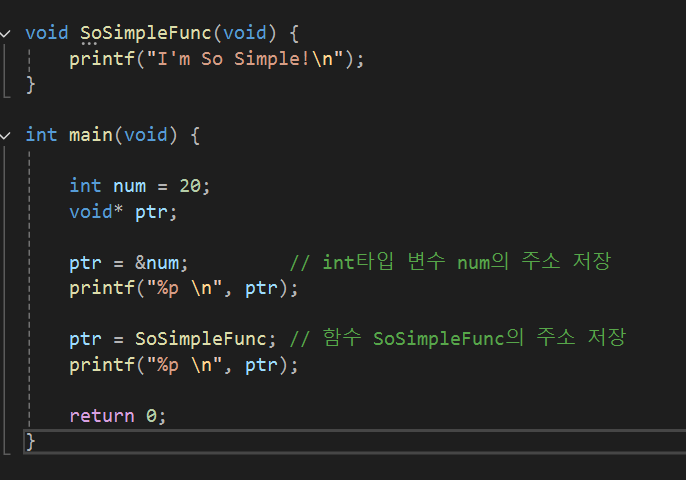Viewport: 686px width, 480px height.
Task: Click the string "I'm So Simple!\n"
Action: point(245,59)
